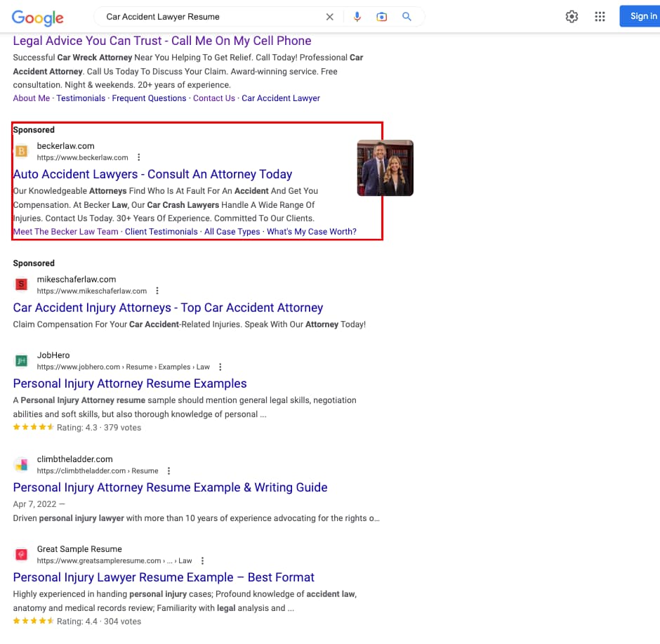Click the https://www.mikeschaferlaw.com URL text
Viewport: 660px width, 644px height.
pos(92,291)
